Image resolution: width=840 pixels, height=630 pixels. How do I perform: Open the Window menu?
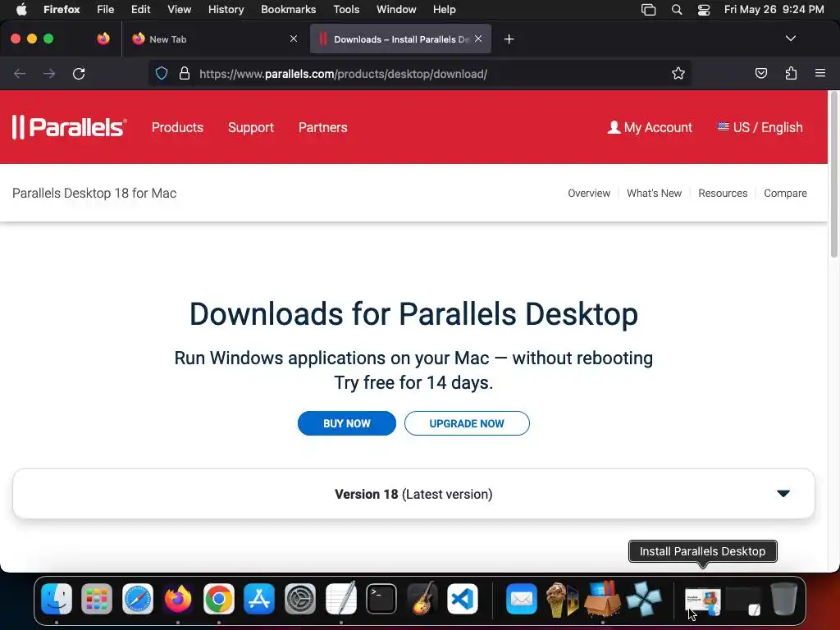pyautogui.click(x=396, y=9)
